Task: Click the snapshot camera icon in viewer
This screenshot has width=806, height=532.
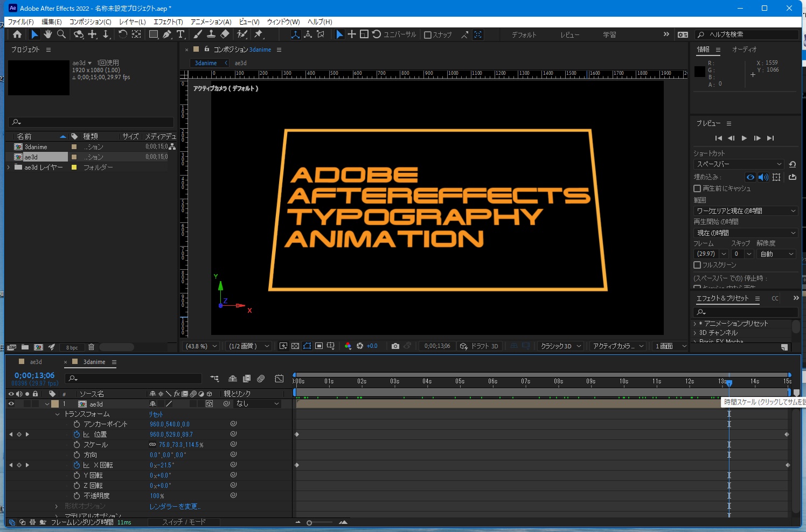Action: click(x=395, y=346)
